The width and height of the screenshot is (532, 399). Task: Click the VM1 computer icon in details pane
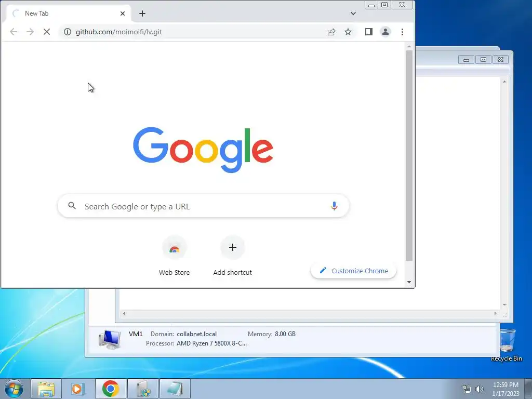[x=109, y=339]
